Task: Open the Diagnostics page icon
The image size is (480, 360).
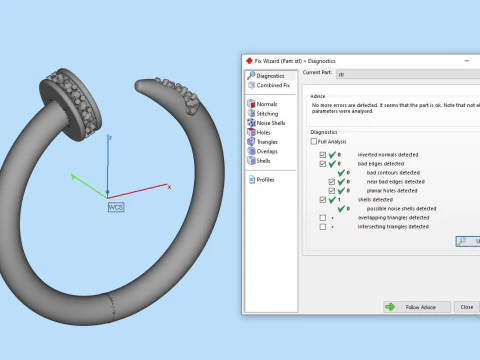Action: (x=251, y=76)
